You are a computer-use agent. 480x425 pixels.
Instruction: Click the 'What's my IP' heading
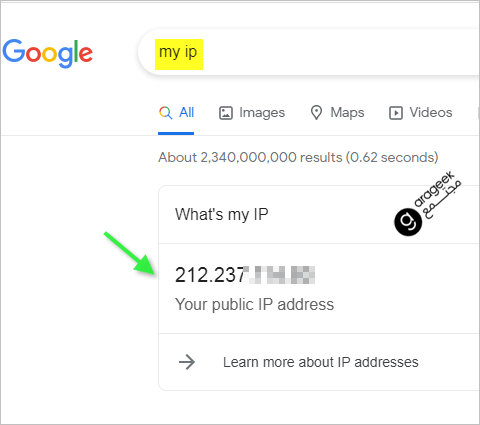222,214
